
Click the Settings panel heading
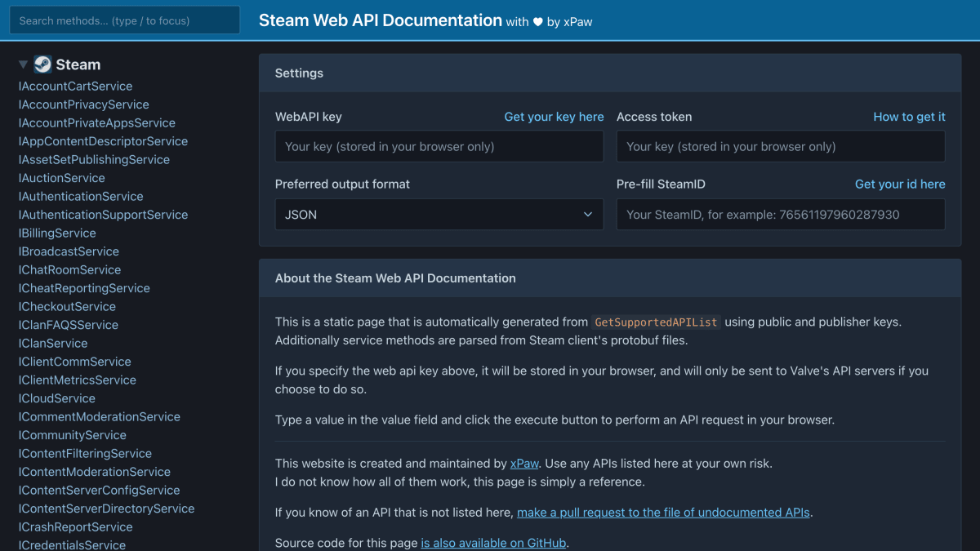[x=299, y=73]
